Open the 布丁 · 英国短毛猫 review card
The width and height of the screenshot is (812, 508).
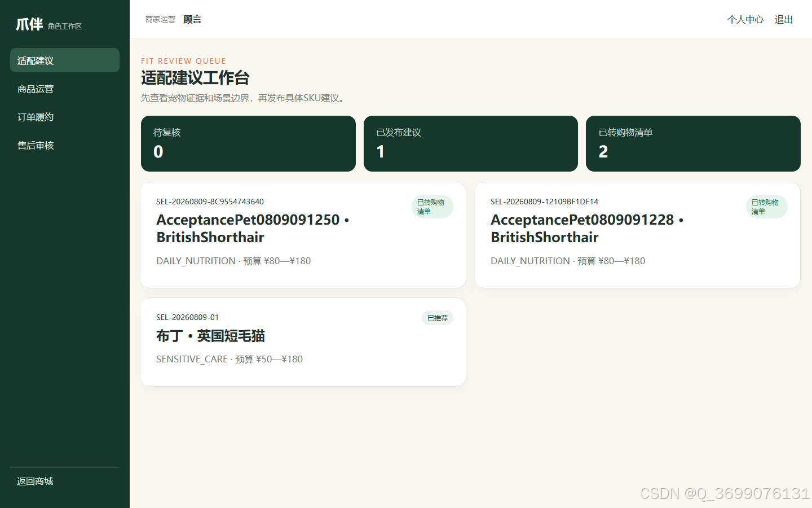(303, 342)
